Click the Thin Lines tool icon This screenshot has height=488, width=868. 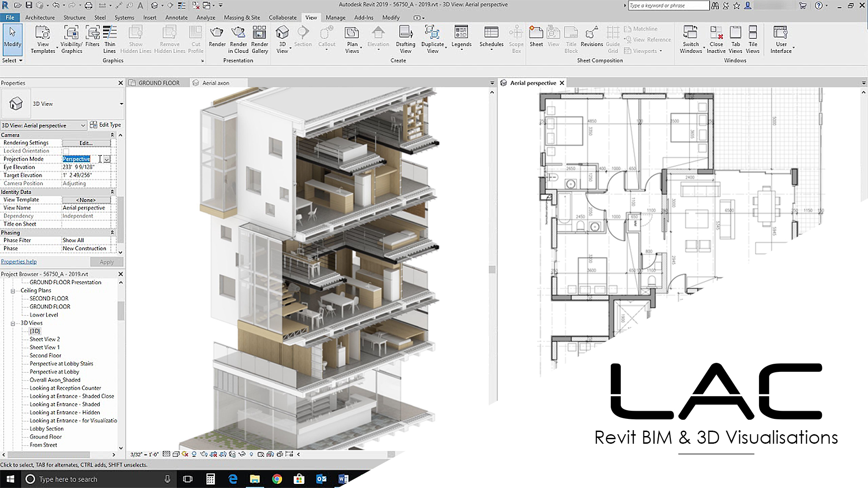pyautogui.click(x=109, y=33)
